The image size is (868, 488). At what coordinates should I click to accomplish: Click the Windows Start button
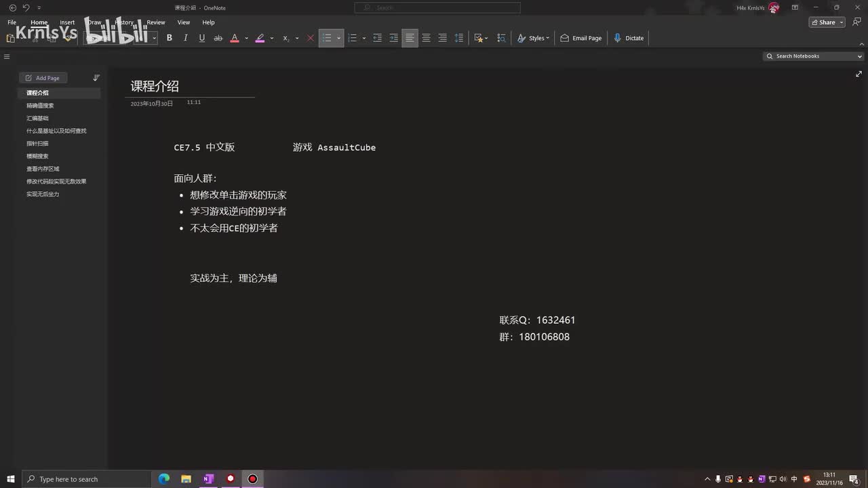click(x=11, y=479)
